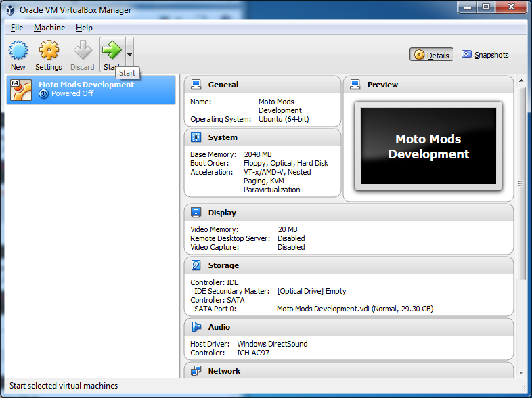
Task: Open Network section header link
Action: tap(224, 371)
